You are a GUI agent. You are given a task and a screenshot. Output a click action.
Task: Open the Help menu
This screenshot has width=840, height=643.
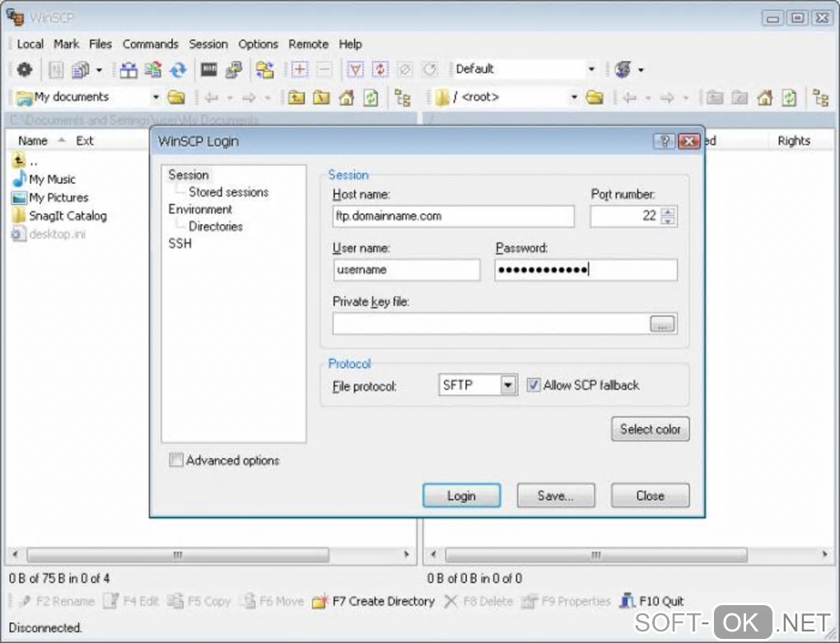(350, 44)
